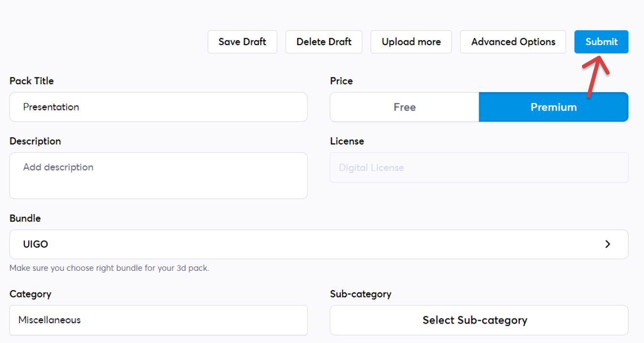Viewport: 644px width, 343px height.
Task: Click the Price label
Action: pyautogui.click(x=341, y=81)
